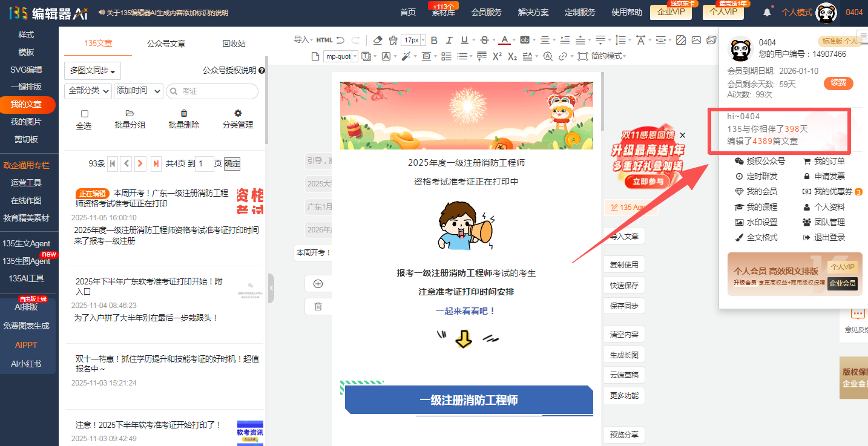Apply strikethrough to text
Image resolution: width=868 pixels, height=446 pixels.
click(484, 40)
